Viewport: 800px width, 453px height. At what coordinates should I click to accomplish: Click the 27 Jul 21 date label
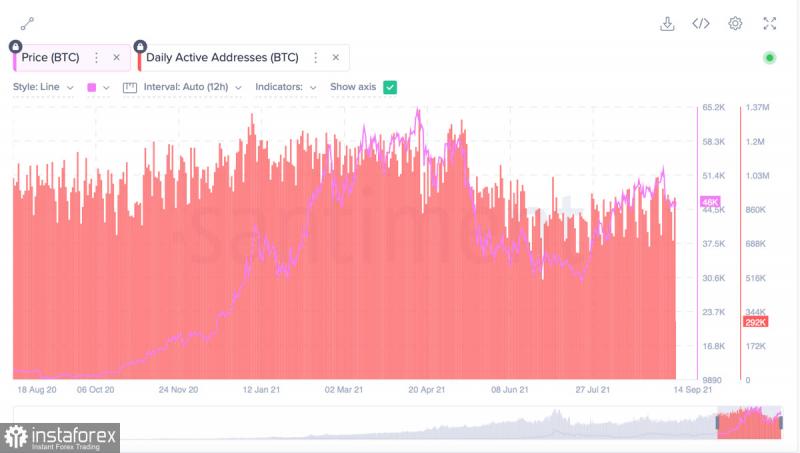[592, 390]
